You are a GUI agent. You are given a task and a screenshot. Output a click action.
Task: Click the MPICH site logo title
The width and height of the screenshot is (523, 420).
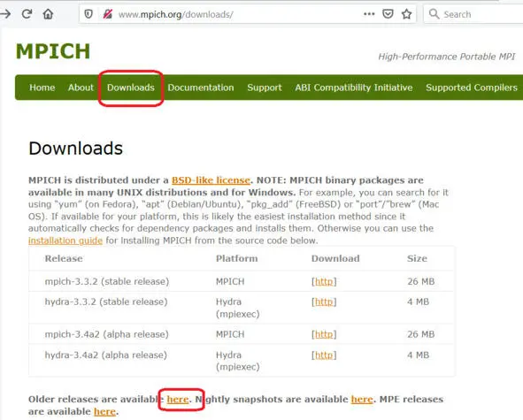point(53,51)
